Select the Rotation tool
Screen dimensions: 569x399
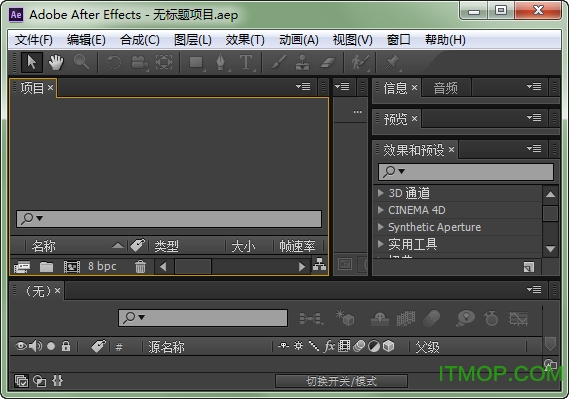(x=114, y=62)
